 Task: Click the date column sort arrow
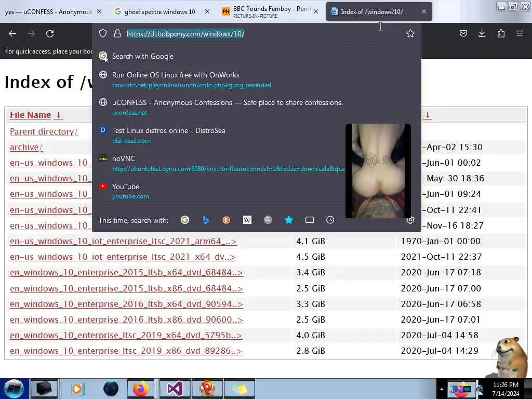coord(428,115)
